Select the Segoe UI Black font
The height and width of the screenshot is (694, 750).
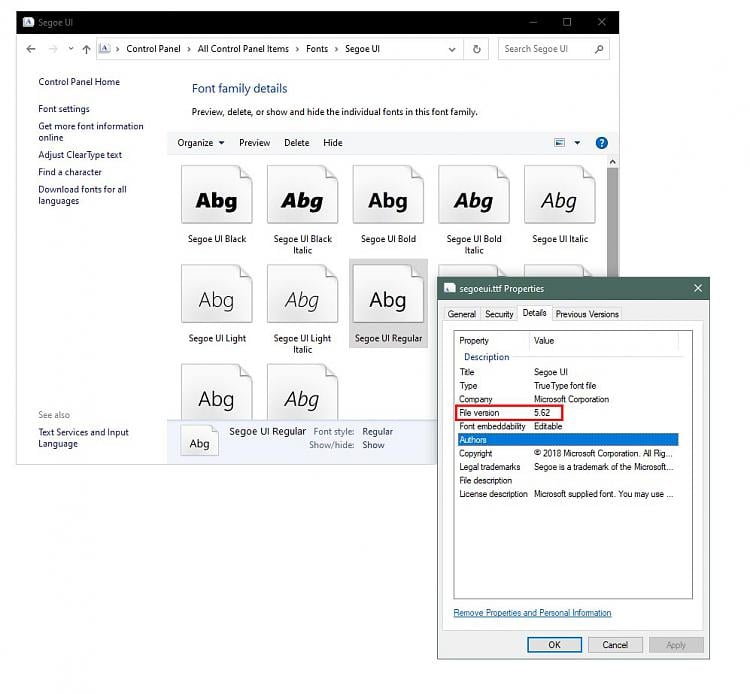click(217, 205)
